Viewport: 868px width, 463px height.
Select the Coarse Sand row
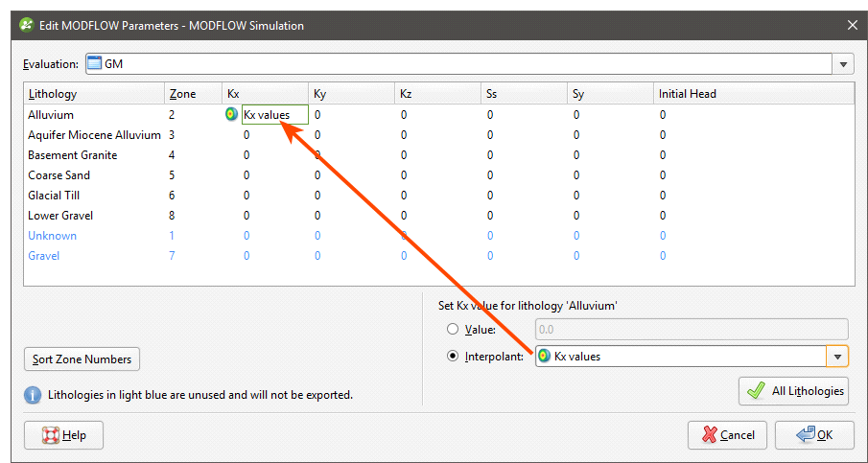(439, 175)
